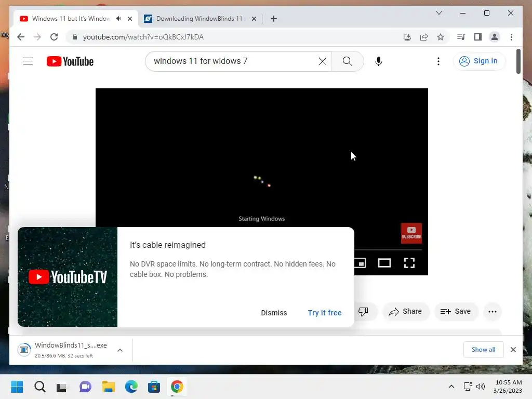The image size is (532, 399).
Task: Close the Downloading WindowBlinds tab
Action: [x=254, y=19]
